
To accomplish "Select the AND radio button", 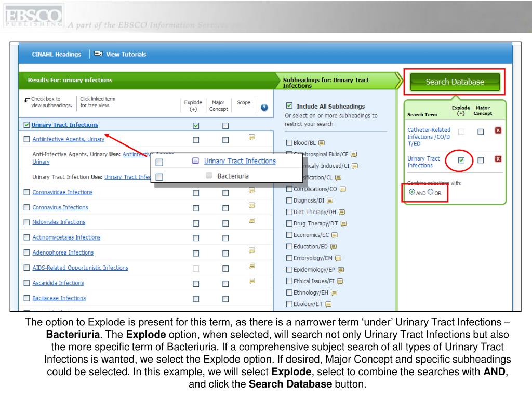I will (x=411, y=192).
